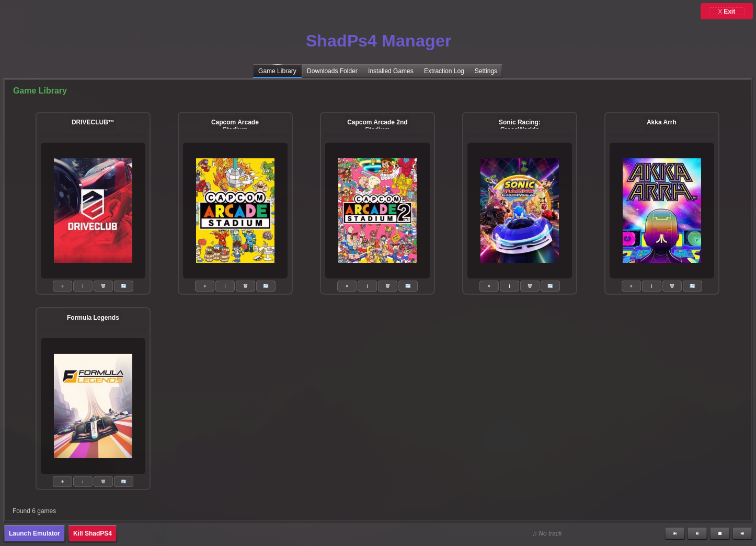This screenshot has width=756, height=546.
Task: Stop the music playback
Action: click(719, 533)
